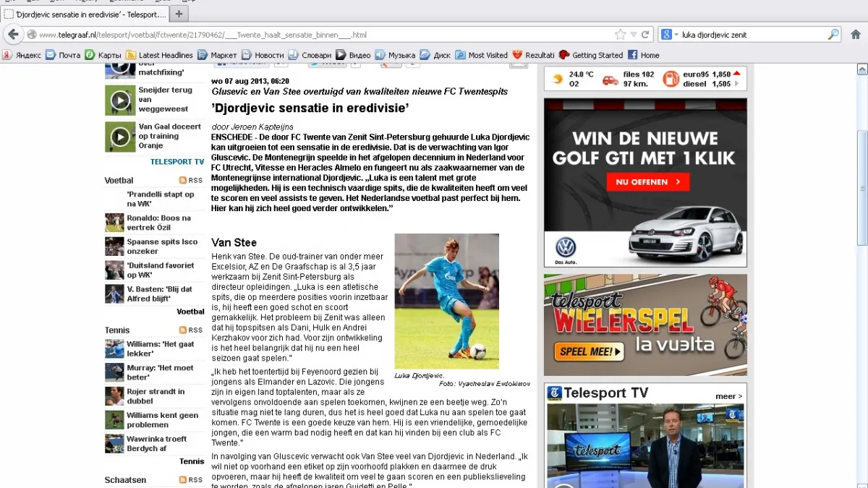Click the Murray article thumbnail
This screenshot has width=868, height=488.
(x=114, y=372)
